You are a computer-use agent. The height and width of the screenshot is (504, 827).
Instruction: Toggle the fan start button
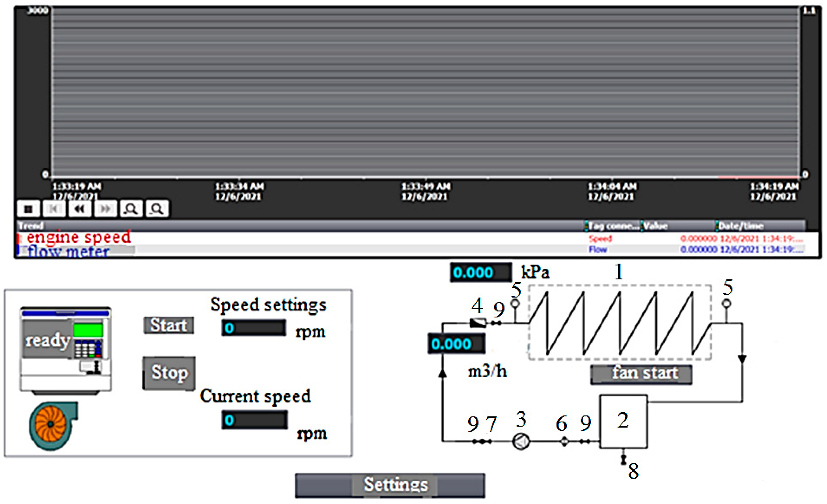click(x=641, y=375)
